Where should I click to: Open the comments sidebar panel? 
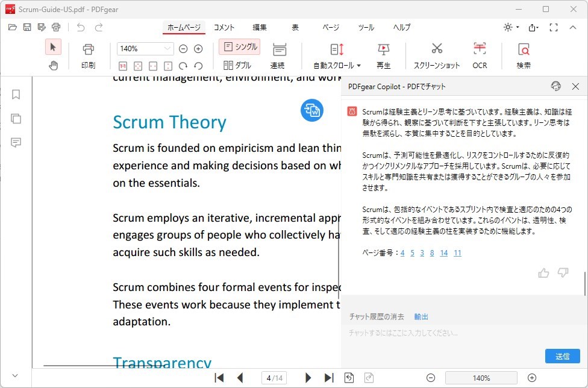point(16,143)
